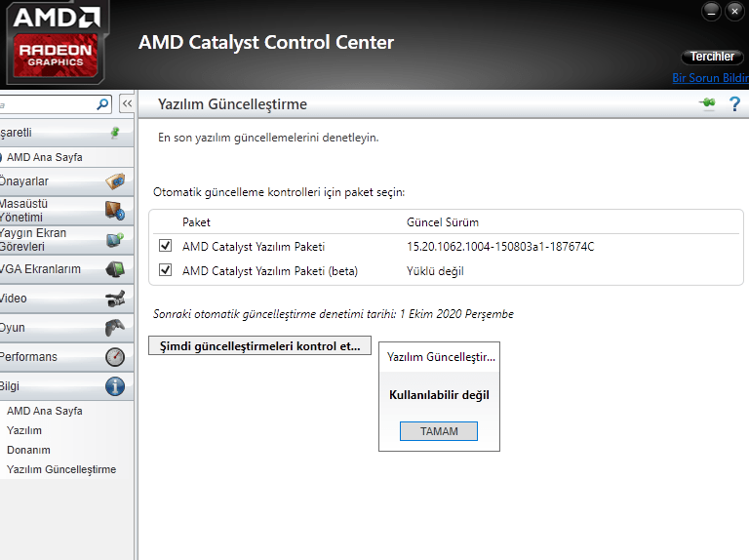Open the Donanım info page
Image resolution: width=749 pixels, height=560 pixels.
[28, 450]
